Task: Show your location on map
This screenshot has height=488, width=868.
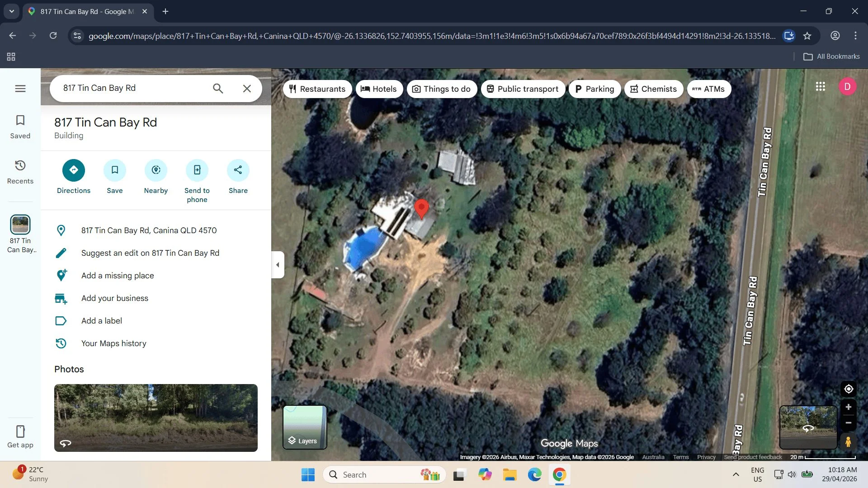Action: [x=849, y=389]
